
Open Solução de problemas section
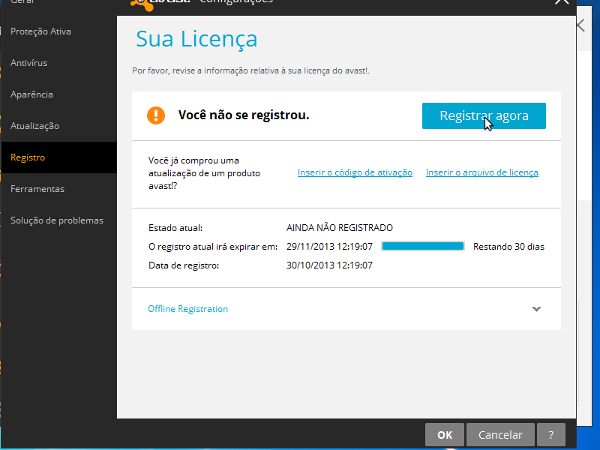click(57, 220)
